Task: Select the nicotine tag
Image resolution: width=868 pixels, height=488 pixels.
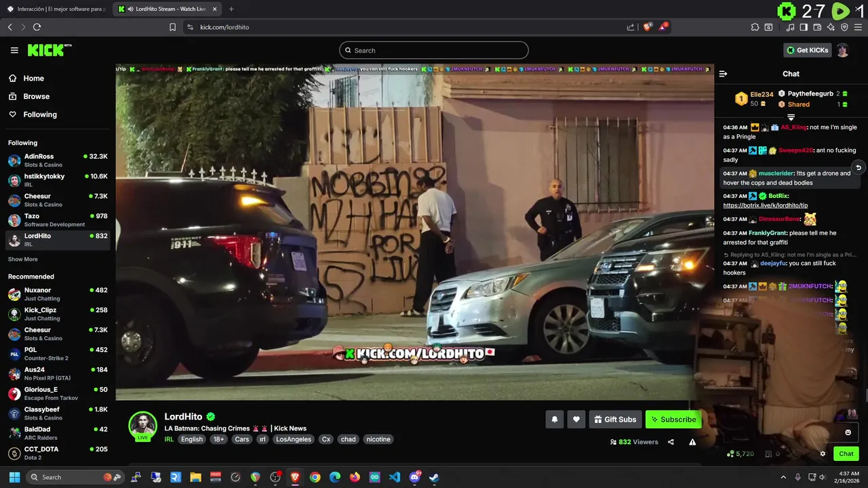Action: coord(378,439)
